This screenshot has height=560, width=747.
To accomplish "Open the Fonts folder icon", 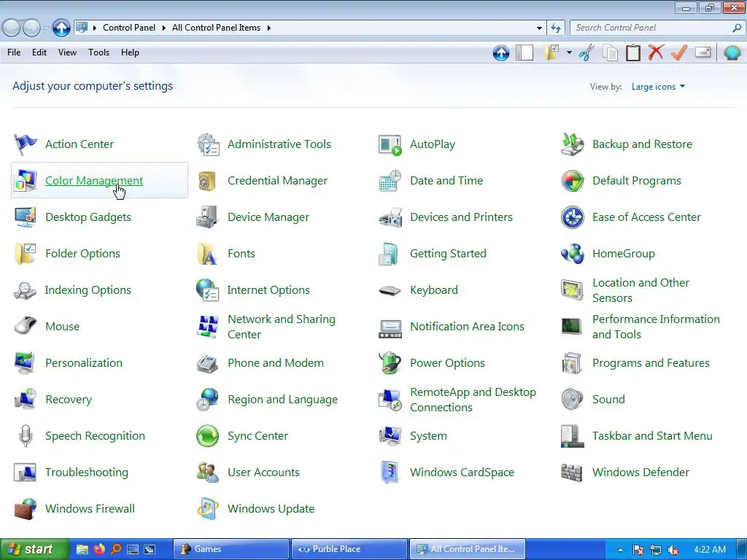I will coord(207,254).
